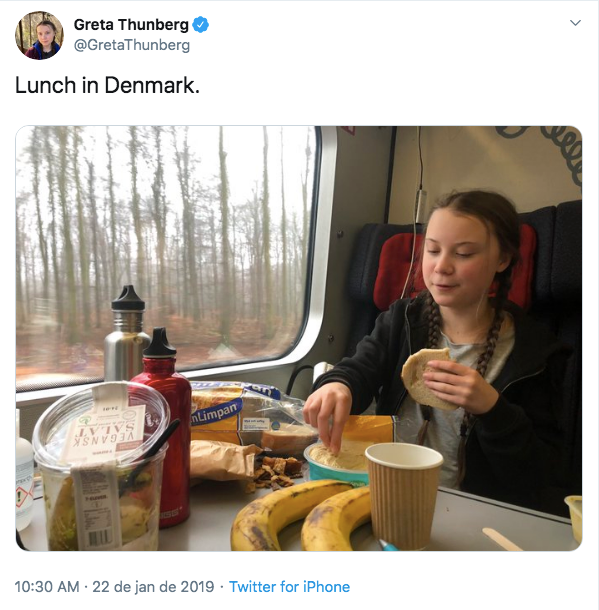Click the paper coffee cup in the photo

404,494
